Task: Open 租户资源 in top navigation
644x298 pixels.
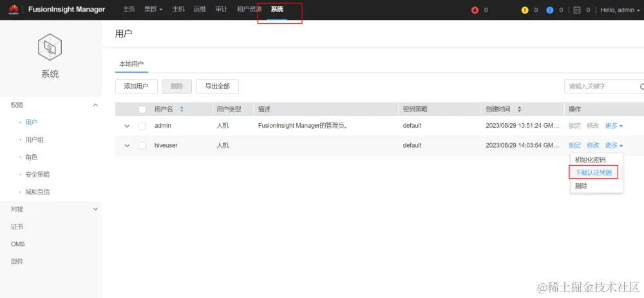Action: click(249, 10)
